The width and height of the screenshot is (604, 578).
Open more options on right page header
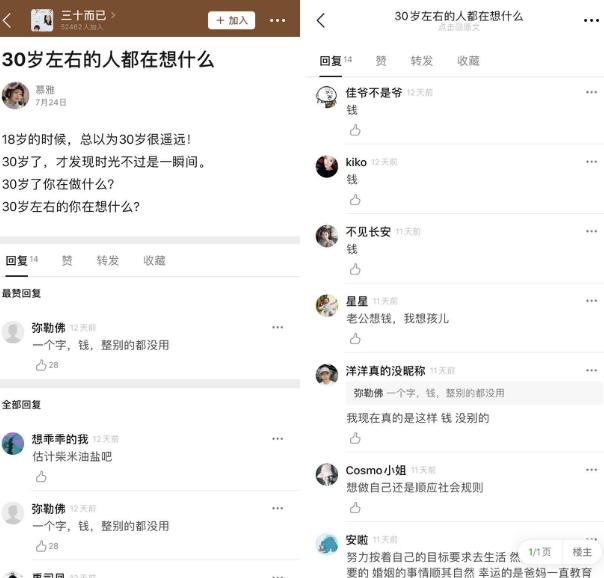pyautogui.click(x=591, y=20)
